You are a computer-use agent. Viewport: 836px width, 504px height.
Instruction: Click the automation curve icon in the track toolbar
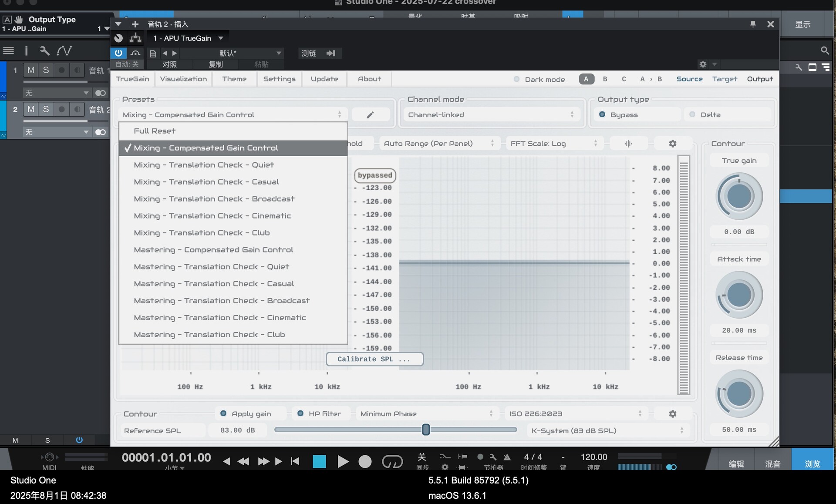(64, 50)
